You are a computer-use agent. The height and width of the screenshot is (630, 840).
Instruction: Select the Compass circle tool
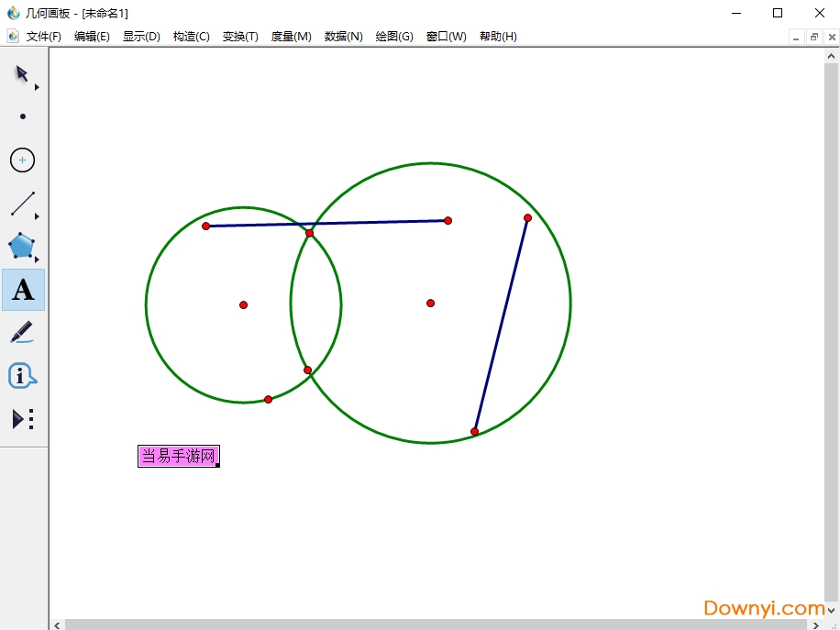(x=23, y=160)
